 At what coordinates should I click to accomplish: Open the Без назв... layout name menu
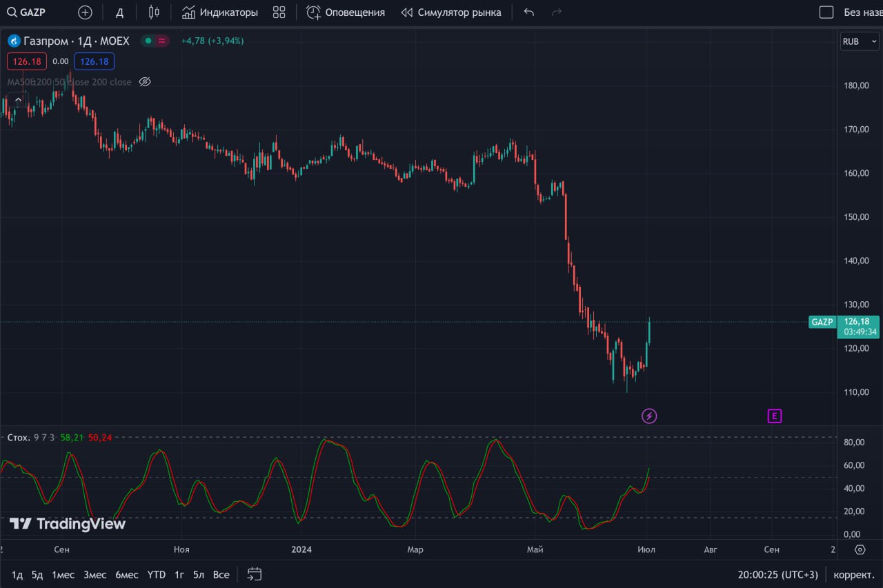862,12
